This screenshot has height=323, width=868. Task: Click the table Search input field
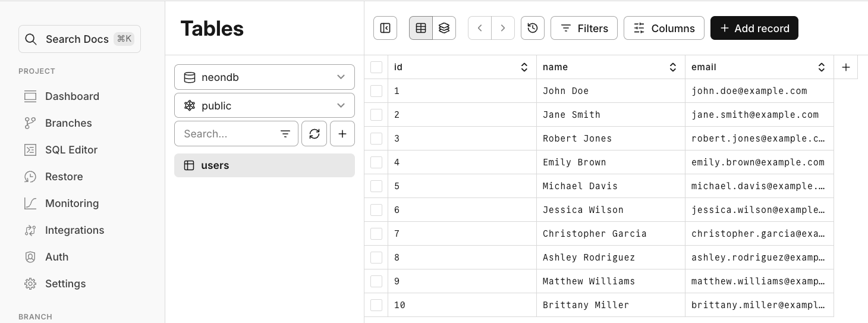click(x=229, y=134)
